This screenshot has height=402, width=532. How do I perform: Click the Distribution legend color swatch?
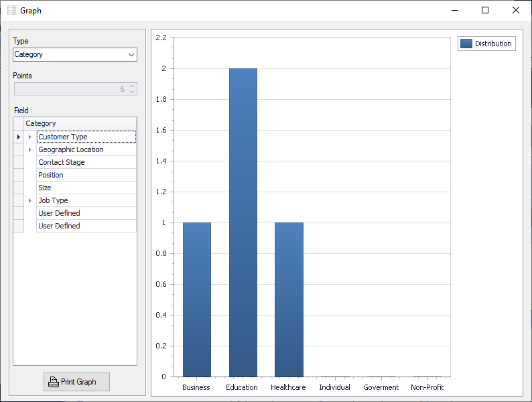pos(466,44)
